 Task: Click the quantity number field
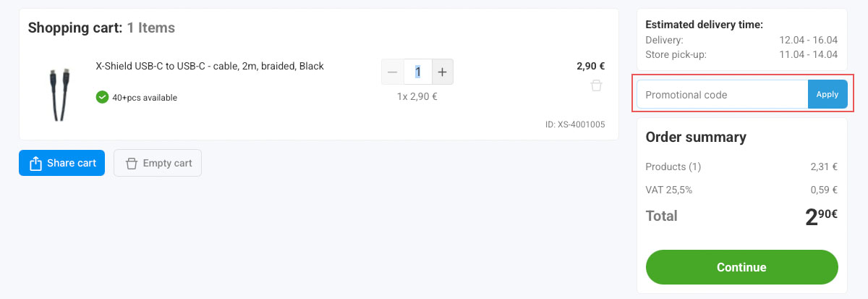point(417,72)
